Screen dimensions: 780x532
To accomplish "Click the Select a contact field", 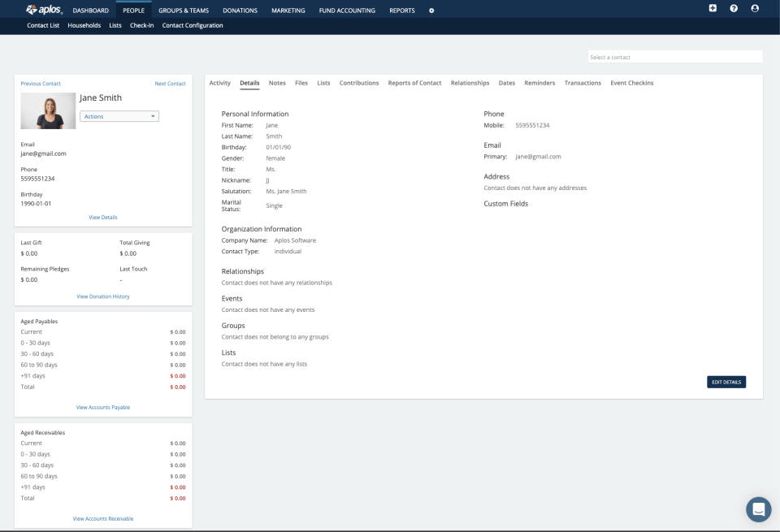I will (x=674, y=57).
